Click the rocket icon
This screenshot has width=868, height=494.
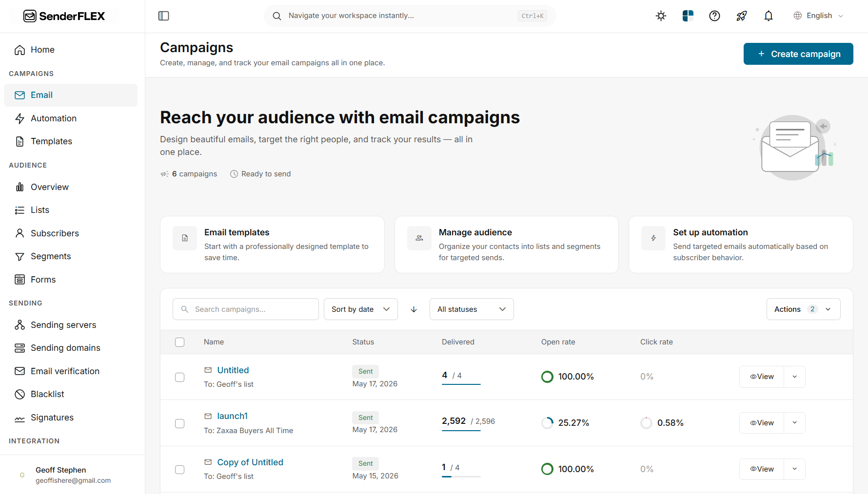742,16
